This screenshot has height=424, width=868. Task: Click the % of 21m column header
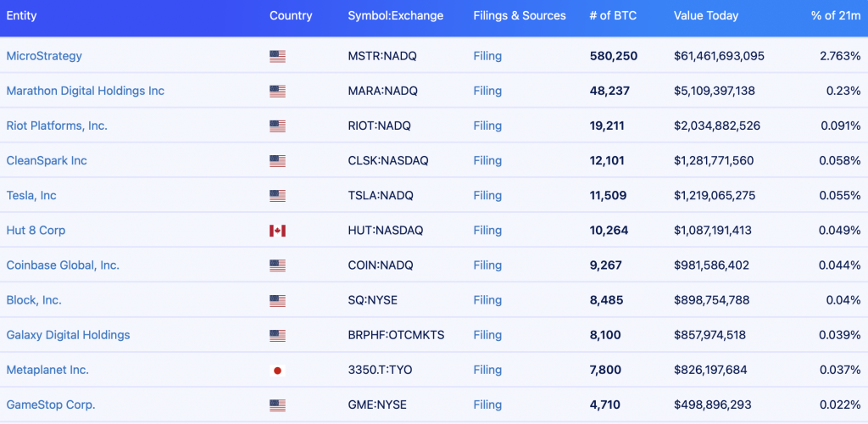tap(836, 15)
